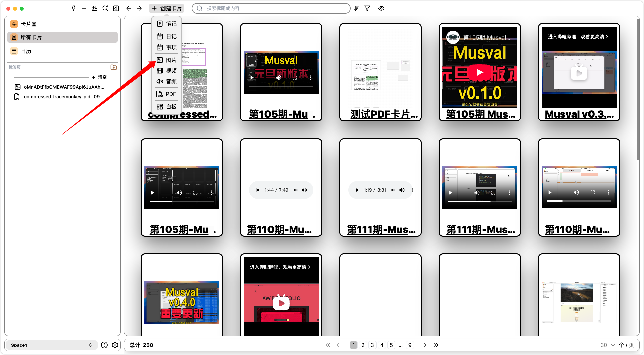Toggle the sidebar panel icon
This screenshot has width=644, height=355.
tap(116, 8)
